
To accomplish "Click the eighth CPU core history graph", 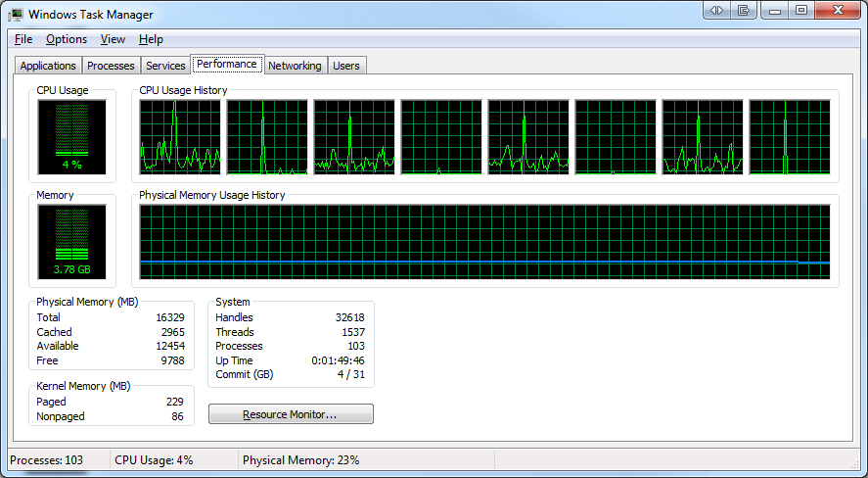I will pyautogui.click(x=790, y=137).
